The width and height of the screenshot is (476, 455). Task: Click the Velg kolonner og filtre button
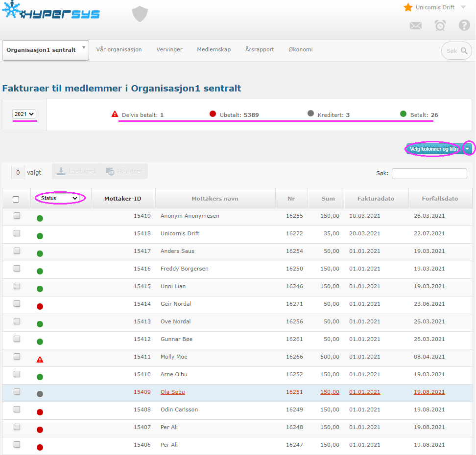[434, 149]
